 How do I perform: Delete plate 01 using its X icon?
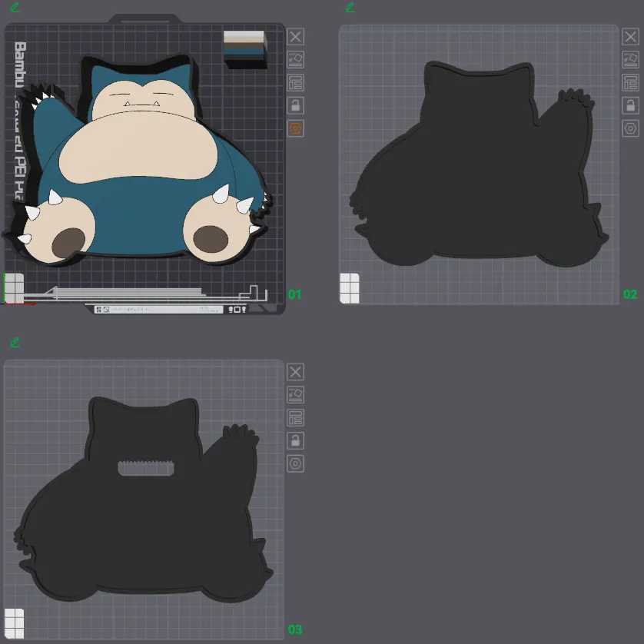tap(295, 36)
